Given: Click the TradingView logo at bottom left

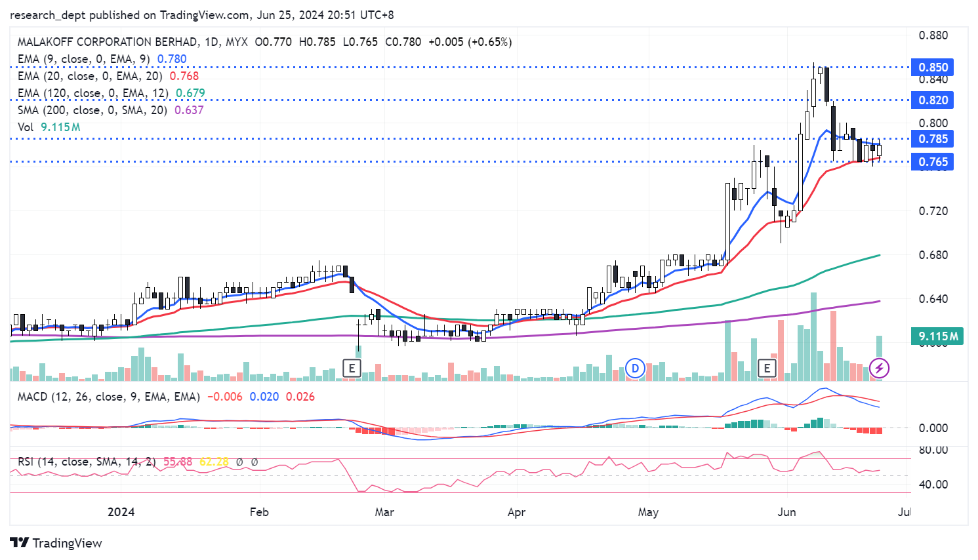Looking at the screenshot, I should click(x=56, y=543).
